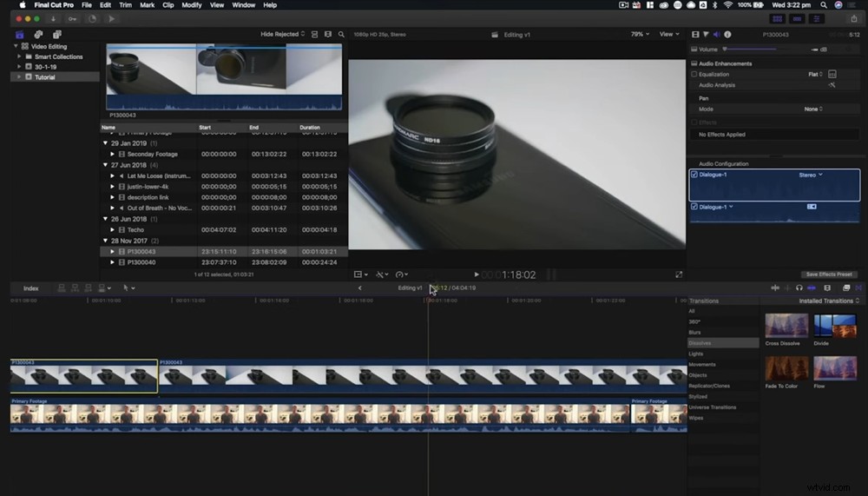Click the Import Media arrow icon
868x496 pixels.
(53, 19)
